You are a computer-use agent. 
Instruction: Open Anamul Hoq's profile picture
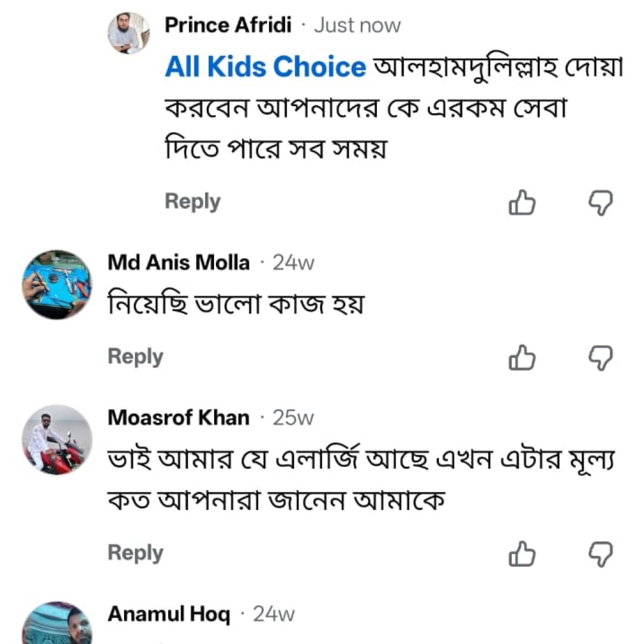(x=57, y=623)
